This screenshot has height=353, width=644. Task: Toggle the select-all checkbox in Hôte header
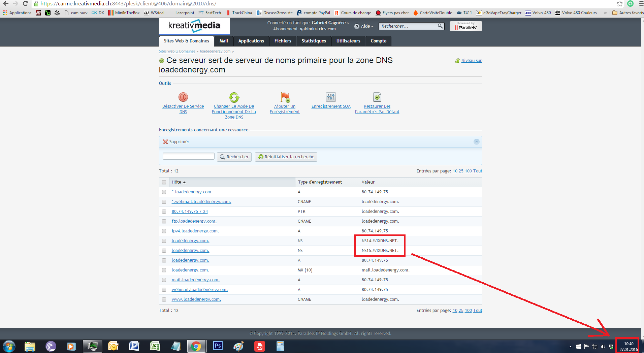tap(164, 182)
